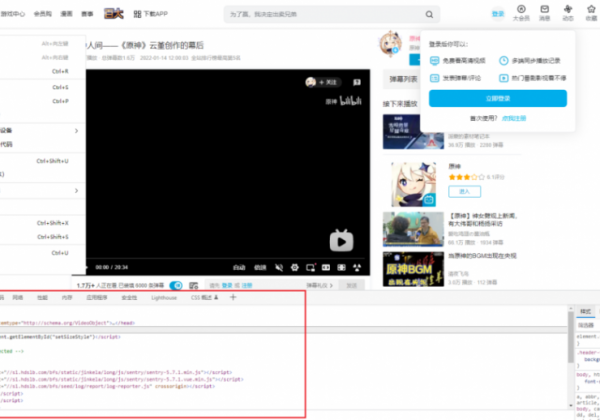
Task: Click the feedback icon in player corner
Action: [357, 82]
